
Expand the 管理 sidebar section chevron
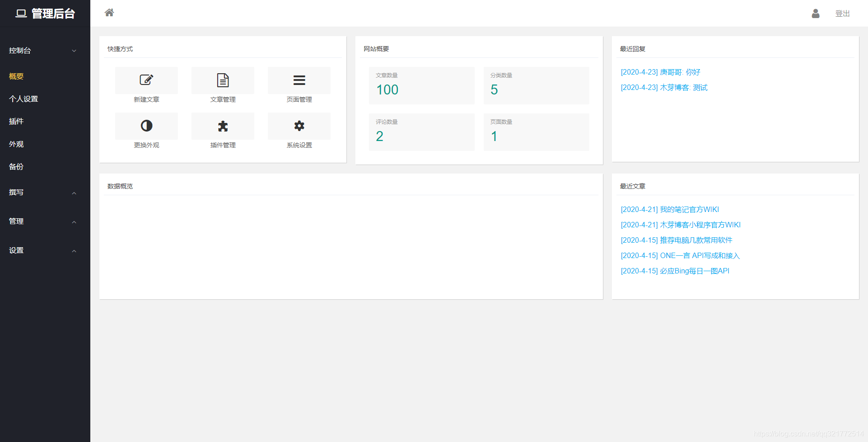point(74,222)
